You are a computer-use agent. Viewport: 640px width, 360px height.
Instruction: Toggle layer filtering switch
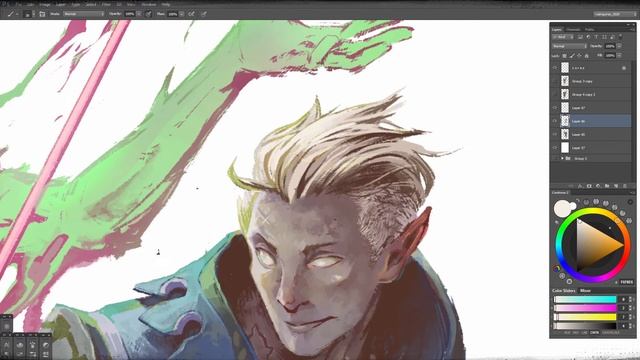[x=620, y=37]
